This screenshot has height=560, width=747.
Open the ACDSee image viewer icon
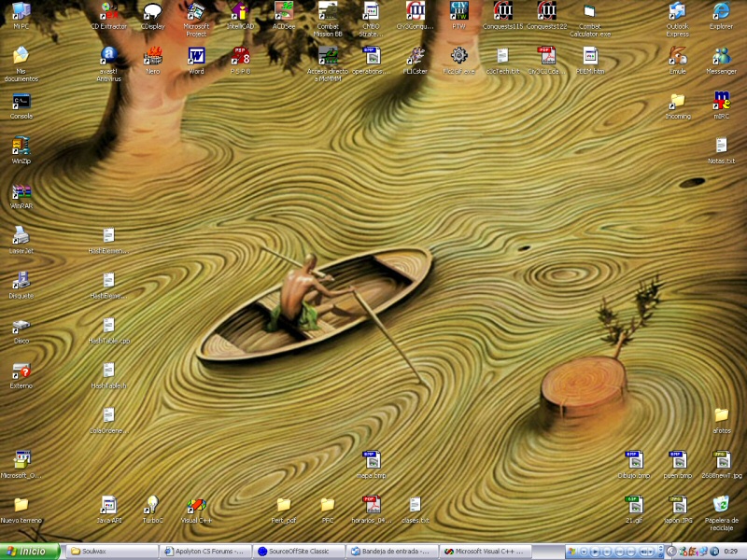click(284, 11)
